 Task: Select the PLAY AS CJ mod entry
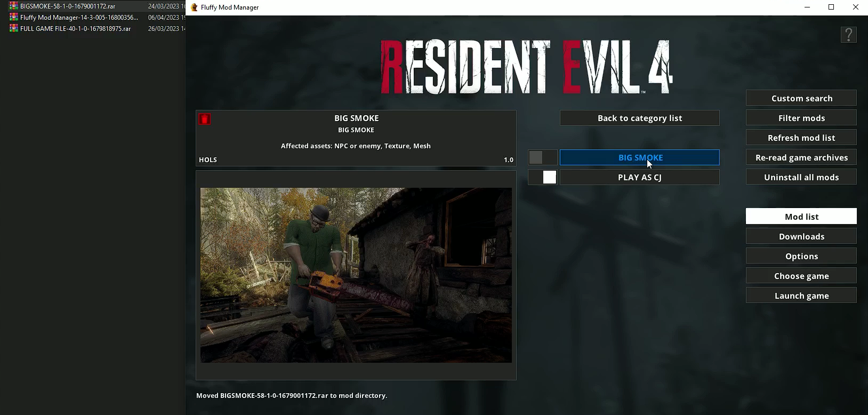click(640, 177)
